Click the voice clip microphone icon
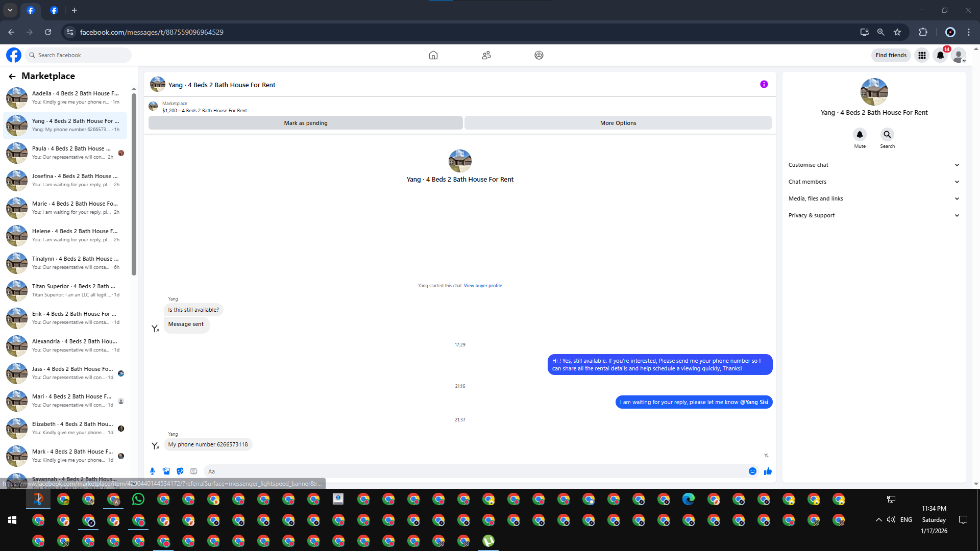The width and height of the screenshot is (980, 551). [152, 471]
